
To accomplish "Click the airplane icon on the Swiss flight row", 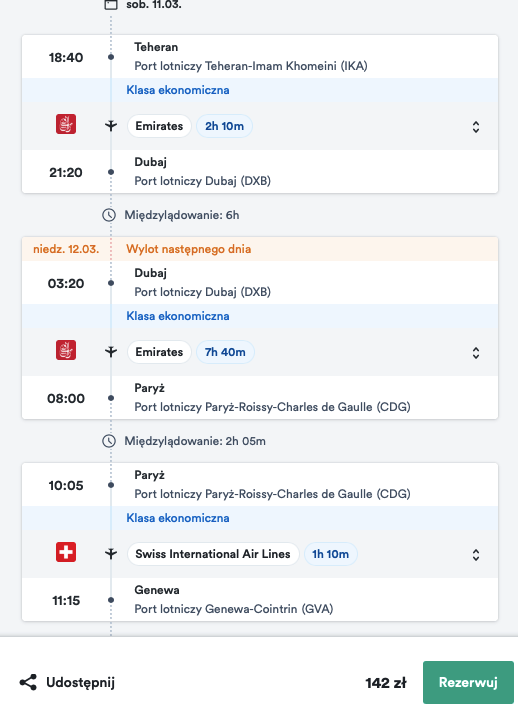I will 111,553.
